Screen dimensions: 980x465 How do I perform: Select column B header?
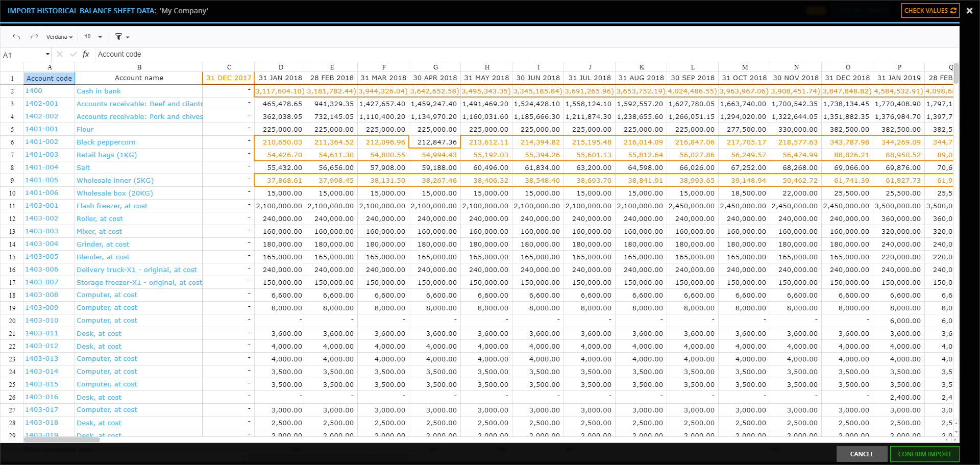[x=139, y=67]
